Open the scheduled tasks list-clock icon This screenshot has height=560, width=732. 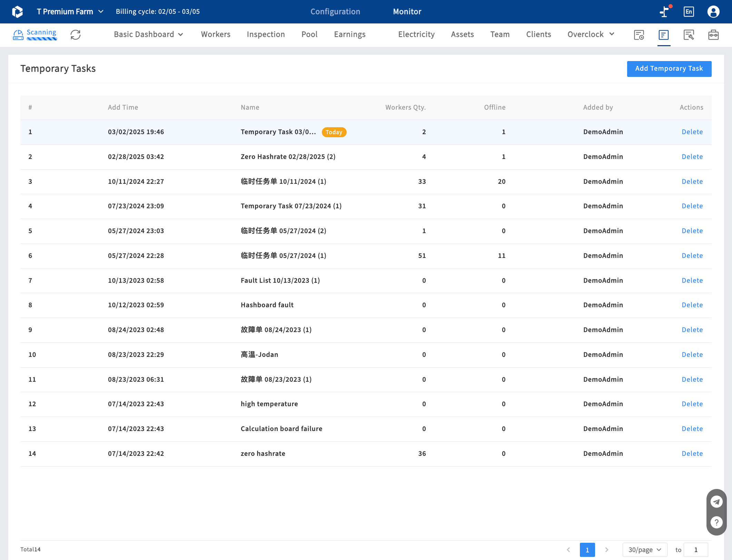pyautogui.click(x=639, y=34)
